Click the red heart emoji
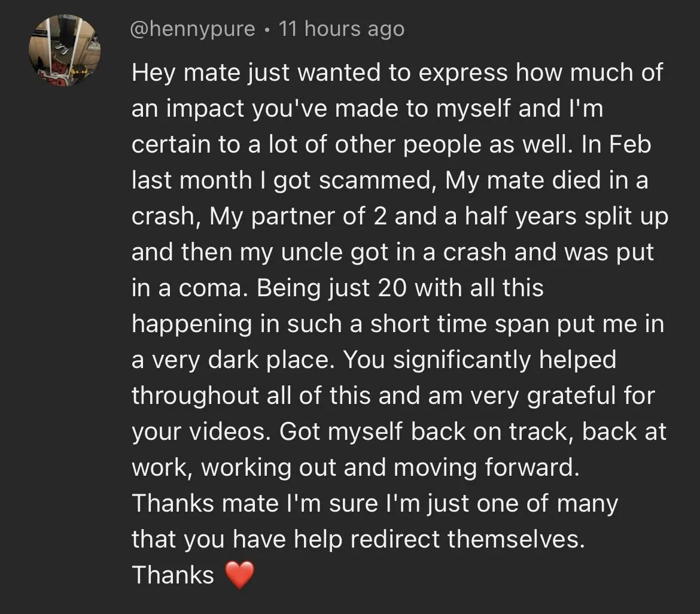Viewport: 700px width, 614px height. (x=239, y=575)
